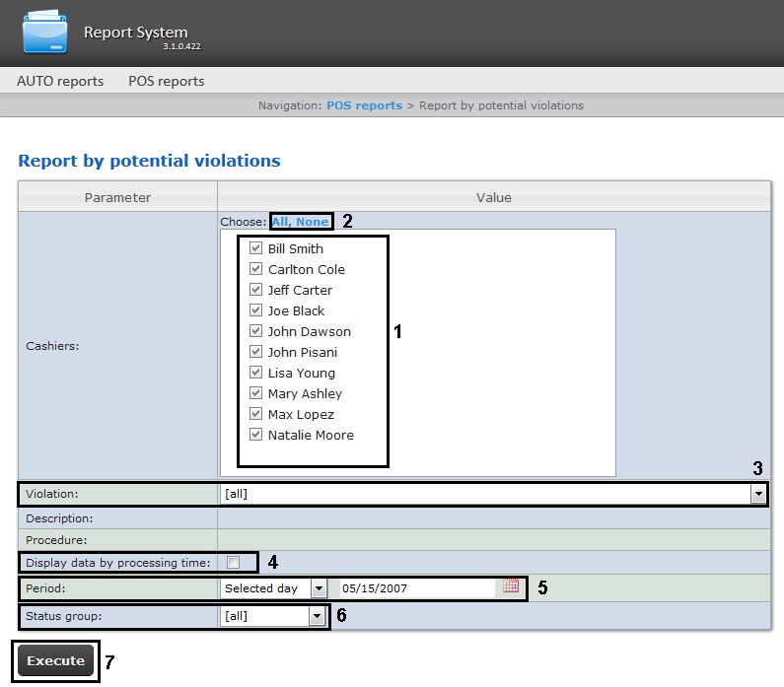784x687 pixels.
Task: Click the date field showing 05/15/2007
Action: point(418,588)
